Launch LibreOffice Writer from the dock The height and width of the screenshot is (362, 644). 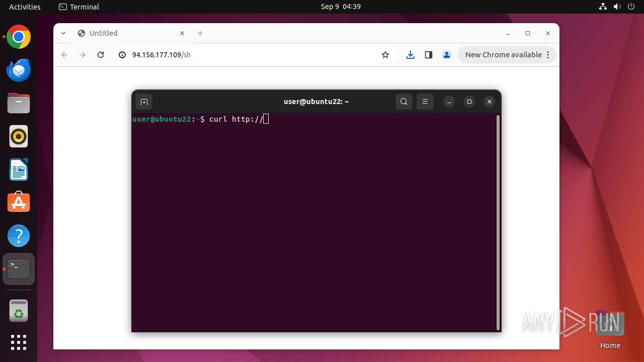pyautogui.click(x=19, y=170)
